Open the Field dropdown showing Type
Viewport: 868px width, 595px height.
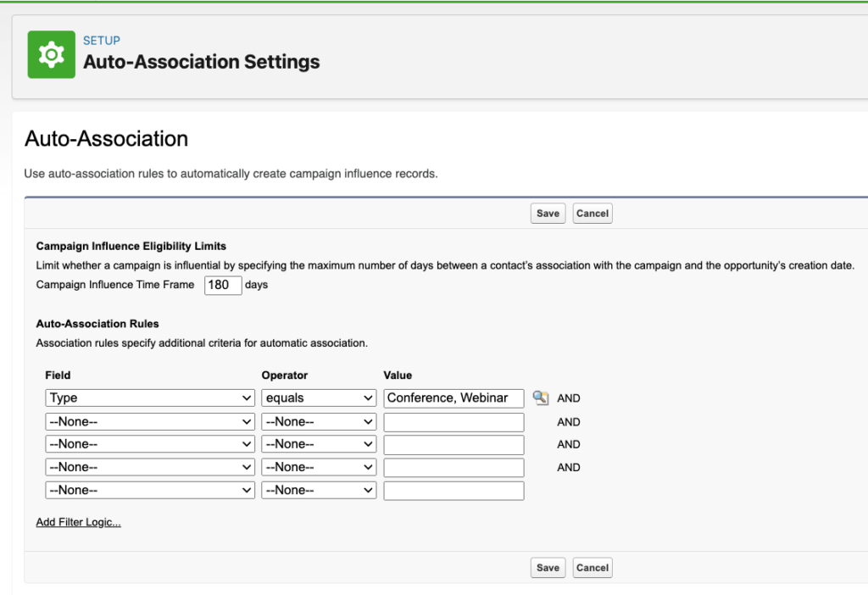pyautogui.click(x=149, y=398)
